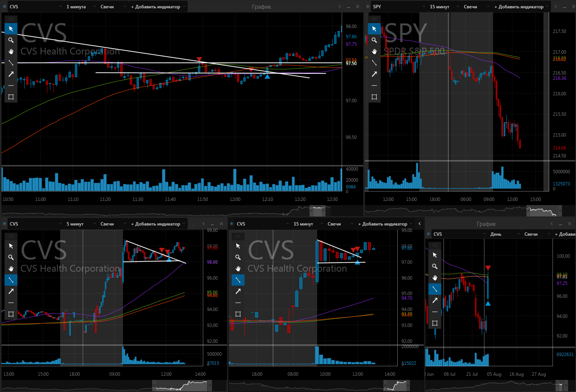
Task: Choose the trend line tool in the SPY chart
Action: pos(374,63)
